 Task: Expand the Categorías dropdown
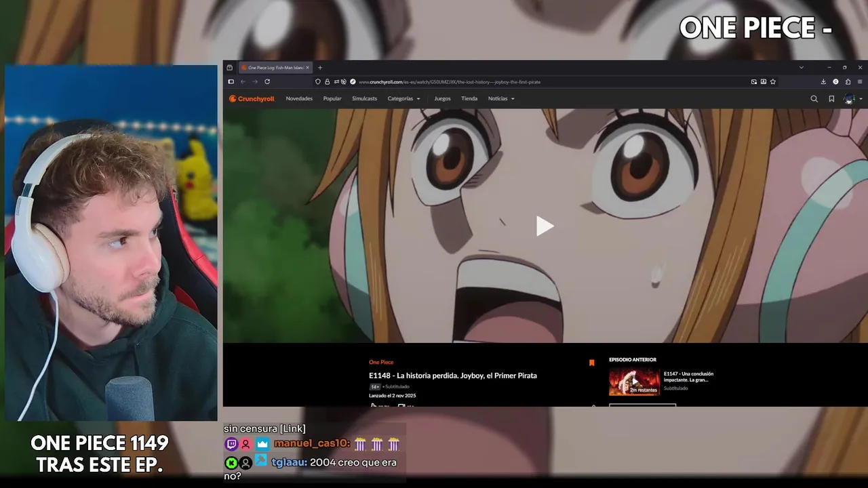pyautogui.click(x=403, y=99)
